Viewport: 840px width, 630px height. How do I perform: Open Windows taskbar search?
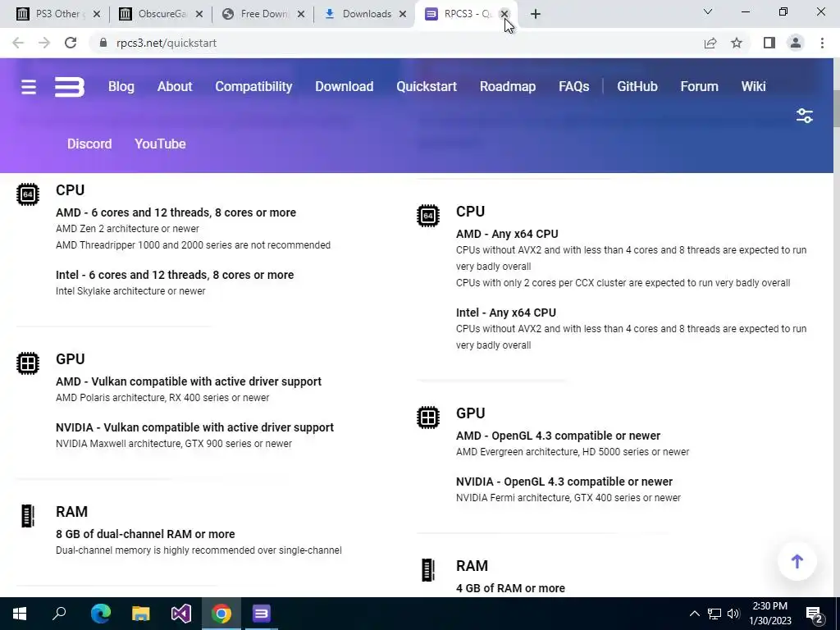click(59, 614)
